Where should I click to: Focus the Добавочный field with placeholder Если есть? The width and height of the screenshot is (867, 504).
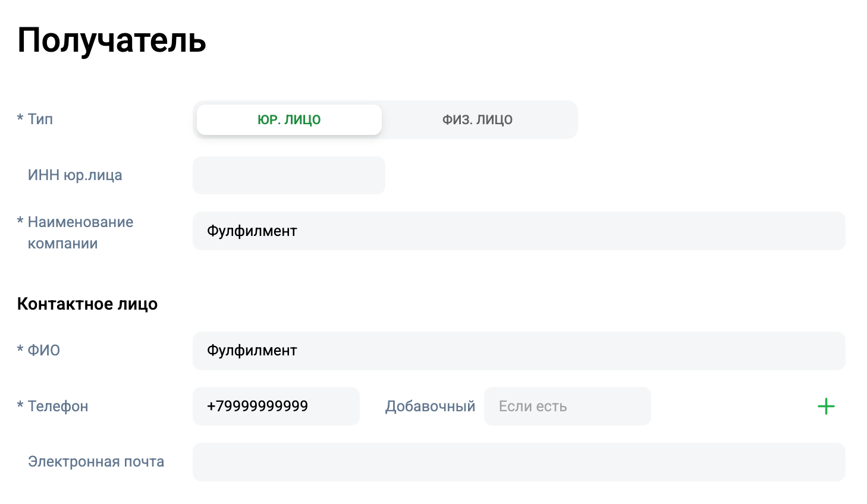tap(567, 407)
